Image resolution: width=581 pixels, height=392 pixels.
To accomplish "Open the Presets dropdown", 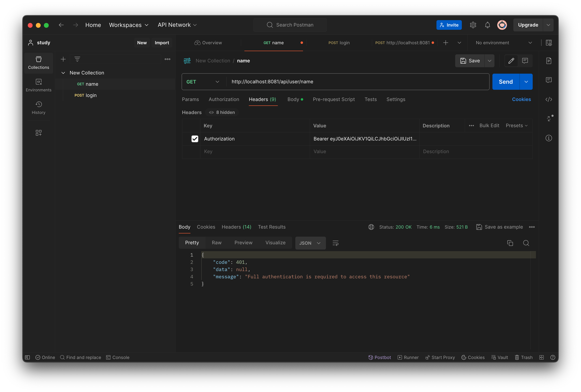I will pos(517,125).
